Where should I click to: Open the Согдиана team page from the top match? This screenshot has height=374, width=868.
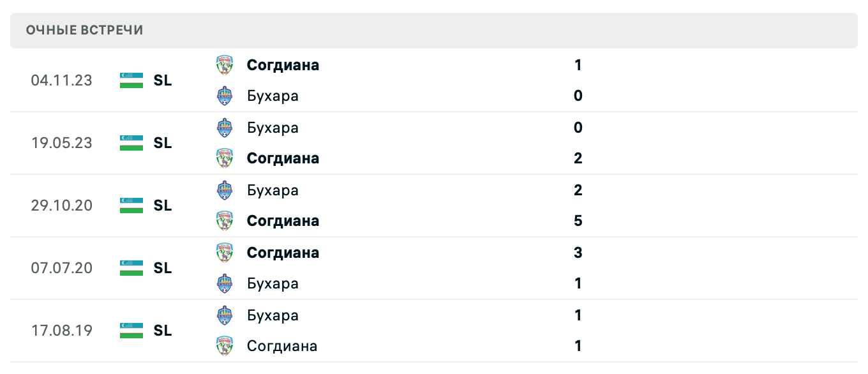click(283, 65)
